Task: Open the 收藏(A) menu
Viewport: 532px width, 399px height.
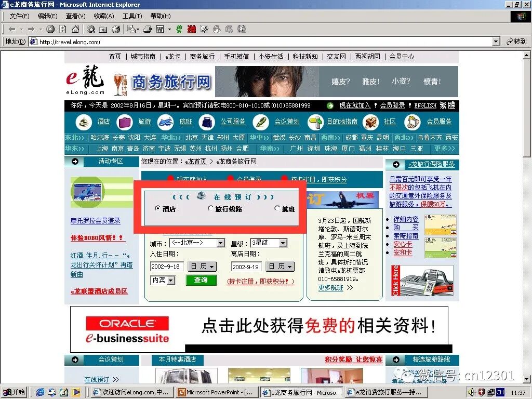Action: point(104,16)
